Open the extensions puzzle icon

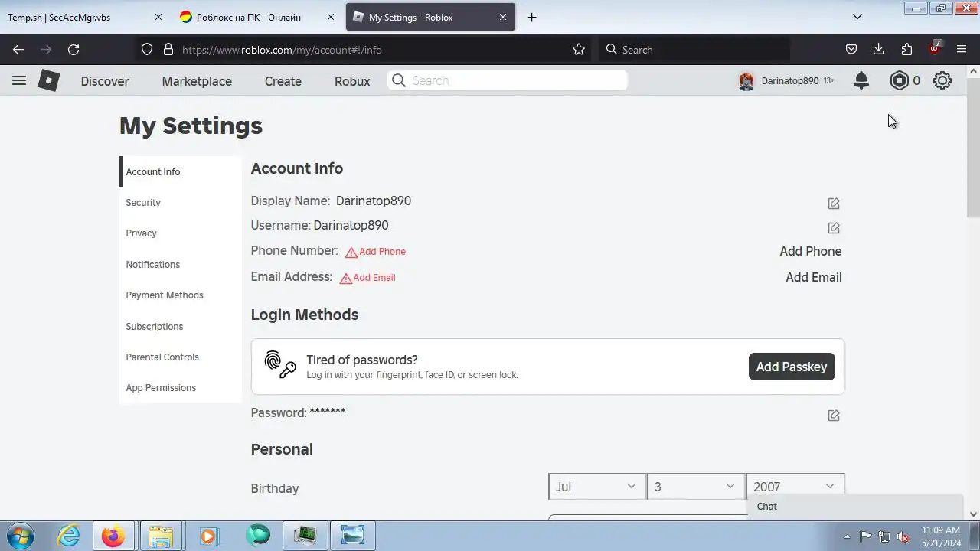(906, 49)
